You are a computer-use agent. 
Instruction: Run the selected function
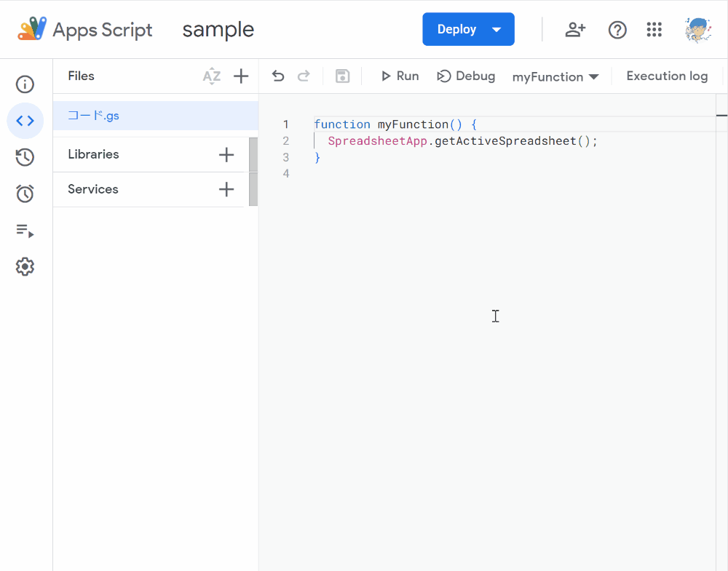pos(400,76)
